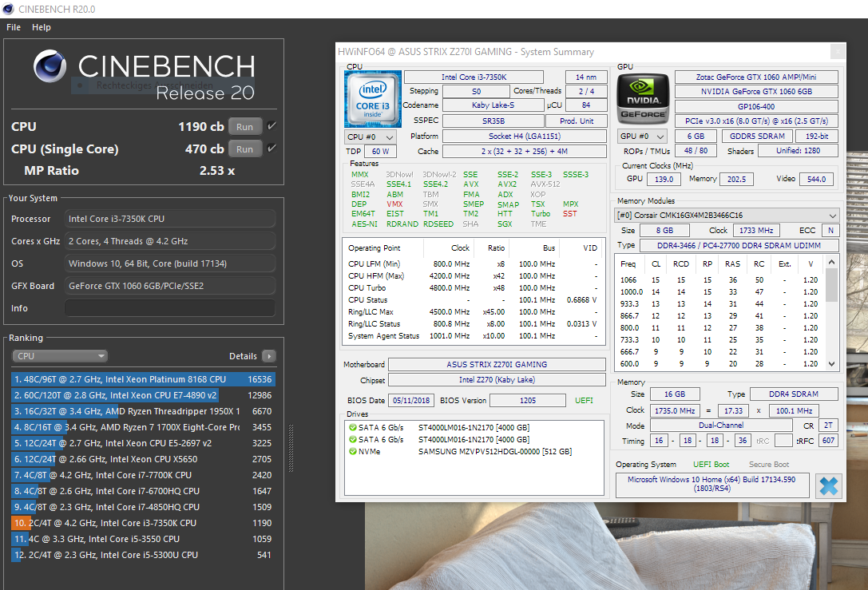The height and width of the screenshot is (590, 868).
Task: Click the SAMSUNG MZVPV512HDGL-00000 drive entry
Action: (495, 452)
